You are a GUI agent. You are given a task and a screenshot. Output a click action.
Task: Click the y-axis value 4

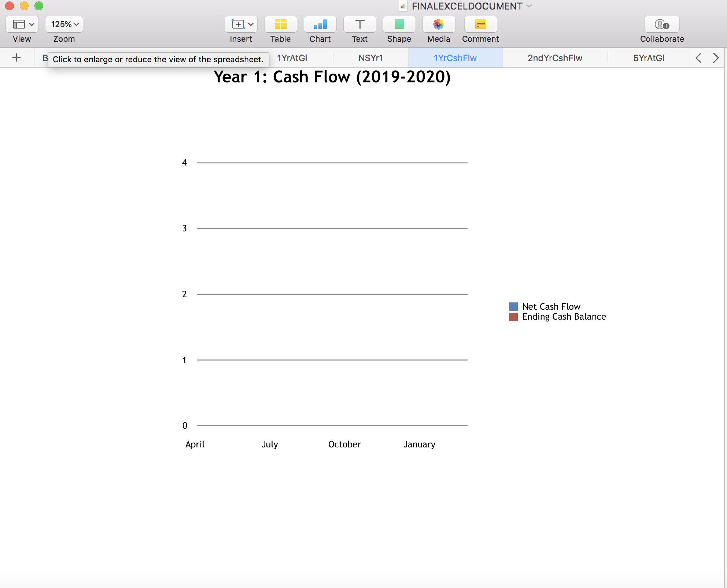point(184,163)
